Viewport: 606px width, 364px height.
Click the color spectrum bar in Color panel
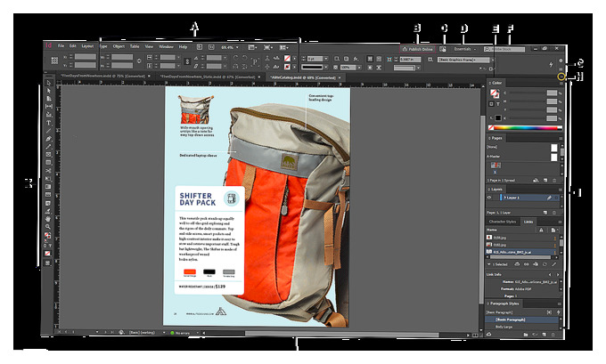[x=528, y=128]
